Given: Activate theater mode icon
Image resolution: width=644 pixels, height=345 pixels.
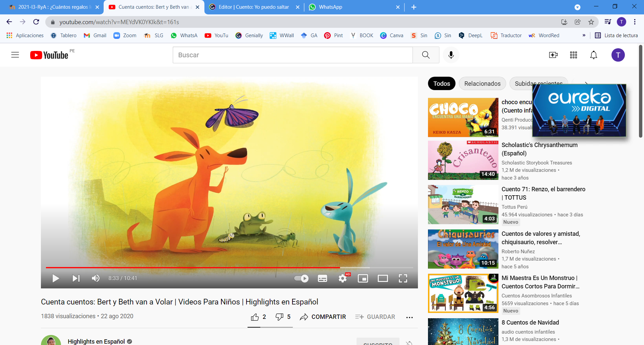Looking at the screenshot, I should pos(383,278).
